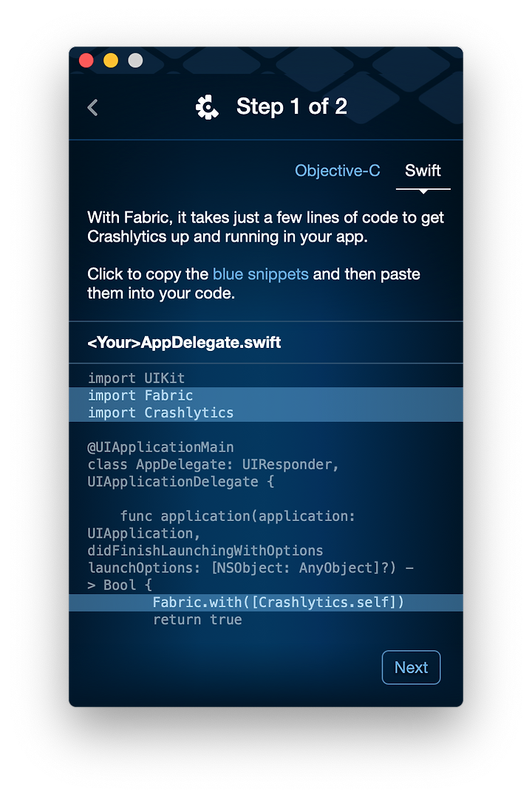Copy the Fabric.with([Crashlytics.self]) snippet
This screenshot has width=532, height=798.
[266, 603]
